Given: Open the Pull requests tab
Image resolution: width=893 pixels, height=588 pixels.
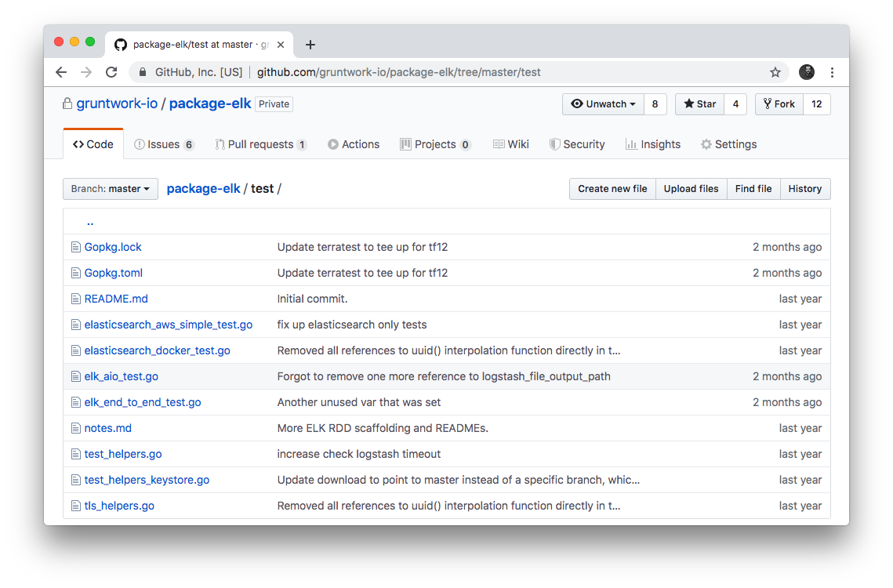Looking at the screenshot, I should [x=260, y=144].
